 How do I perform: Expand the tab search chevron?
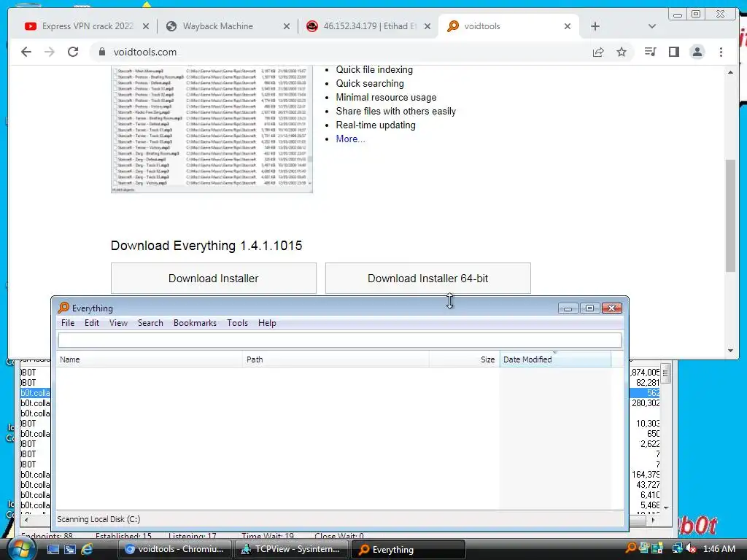pyautogui.click(x=651, y=26)
